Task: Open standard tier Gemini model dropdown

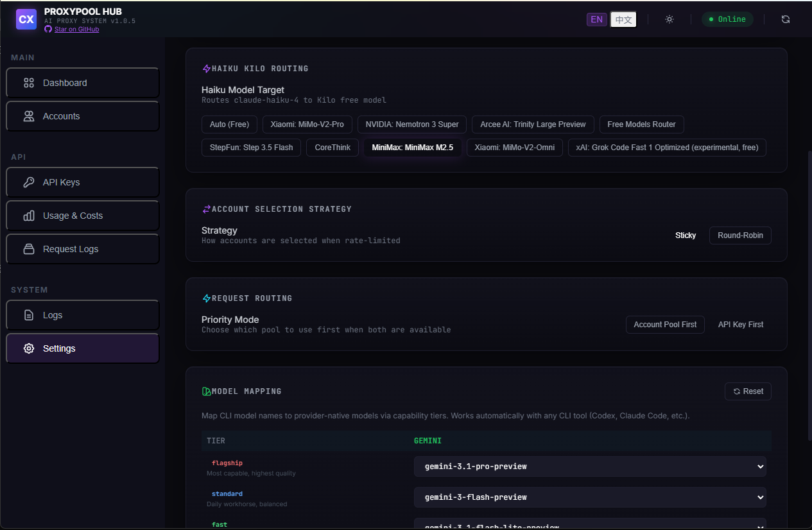Action: [590, 497]
